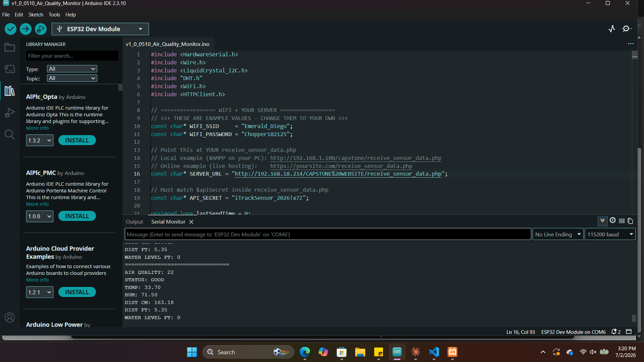Toggle bottom panel icon in status bar
This screenshot has width=644, height=362.
[629, 332]
